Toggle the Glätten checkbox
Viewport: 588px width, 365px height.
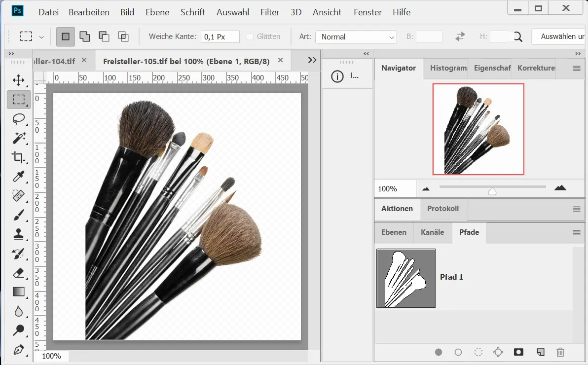(x=250, y=36)
